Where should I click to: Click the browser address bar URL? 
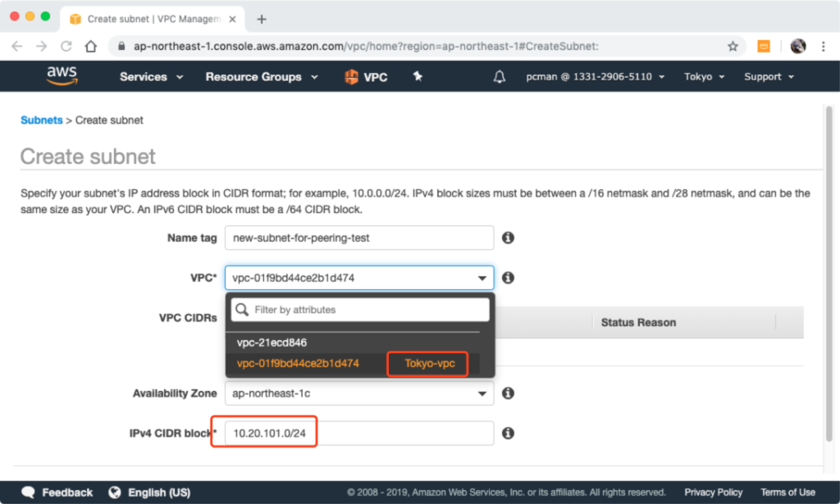(366, 46)
